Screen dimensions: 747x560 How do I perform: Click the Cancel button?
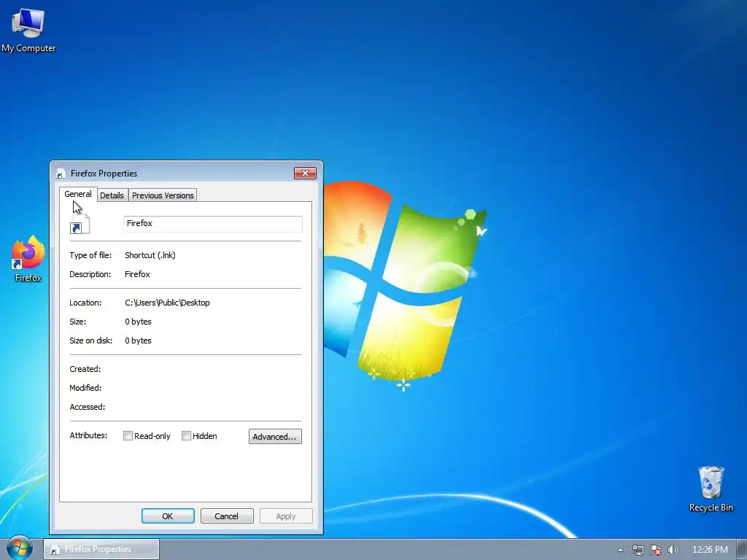click(227, 516)
